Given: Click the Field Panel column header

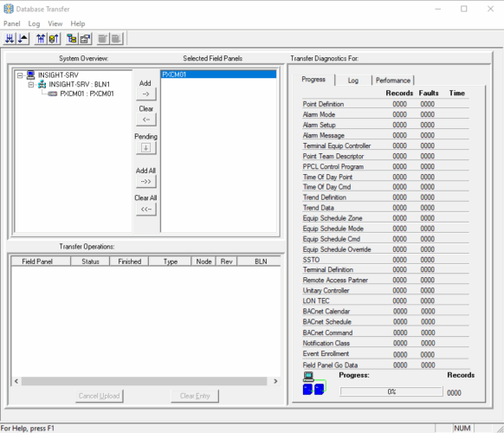Looking at the screenshot, I should [x=41, y=262].
